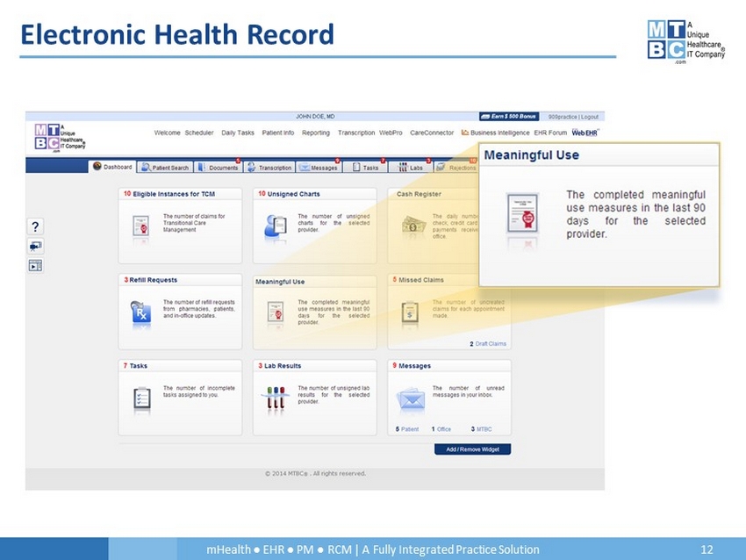Image resolution: width=746 pixels, height=560 pixels.
Task: Click the MTBC logo in app header
Action: coord(60,137)
